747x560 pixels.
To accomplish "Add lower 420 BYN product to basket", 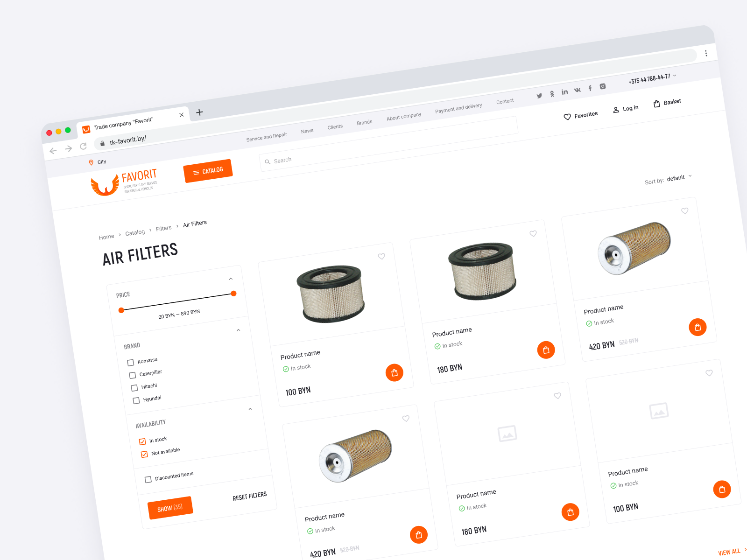I will point(419,535).
